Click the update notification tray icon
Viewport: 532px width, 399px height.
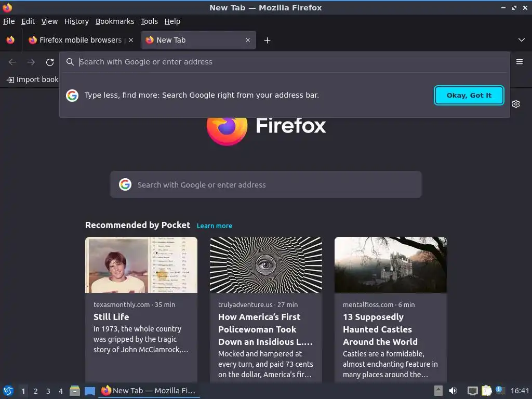coord(499,390)
